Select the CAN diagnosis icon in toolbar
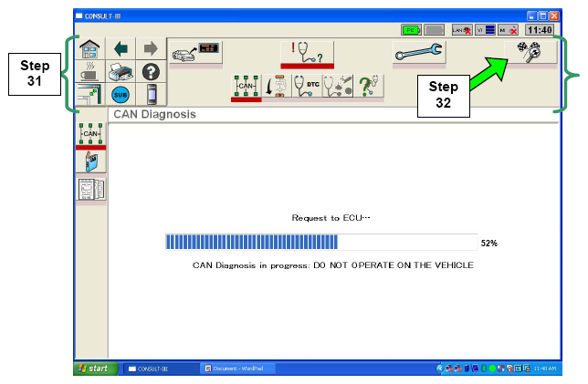 pyautogui.click(x=247, y=86)
